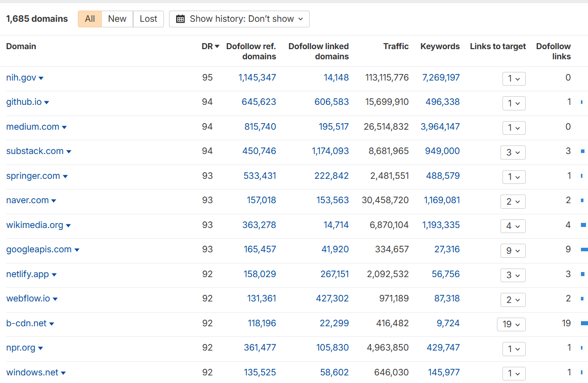Open the springer.com domain link
This screenshot has width=588, height=383.
(x=33, y=176)
